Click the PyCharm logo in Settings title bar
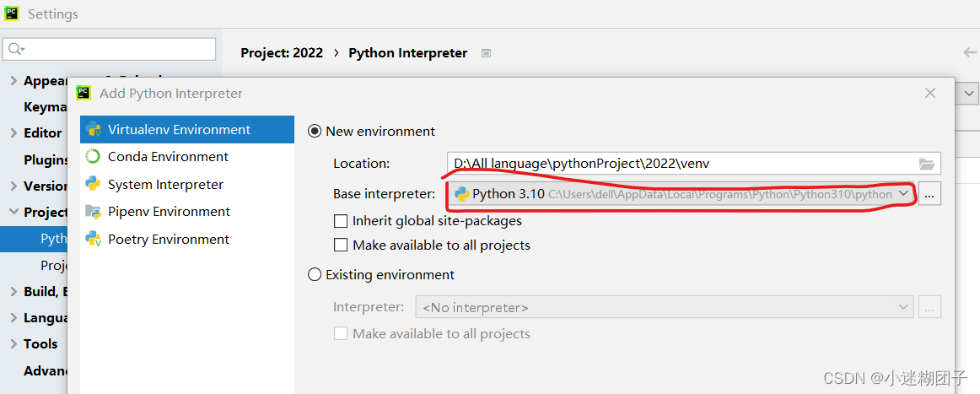The width and height of the screenshot is (980, 394). pyautogui.click(x=12, y=13)
